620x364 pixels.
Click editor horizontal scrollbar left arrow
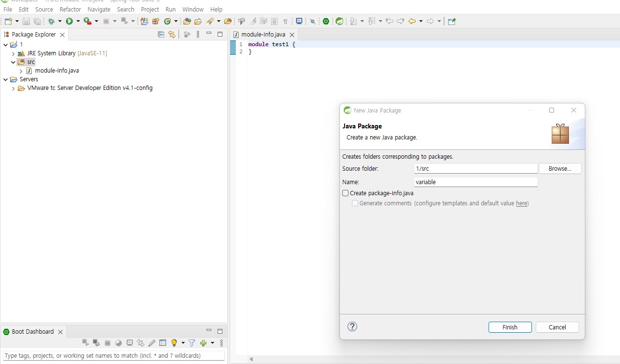click(x=251, y=359)
